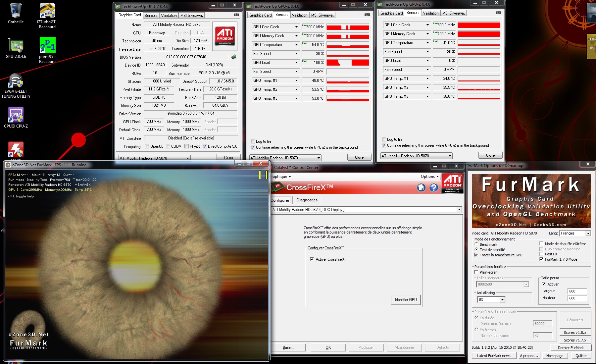This screenshot has height=364, width=596.
Task: Click the FurMark window title icon
Action: click(x=8, y=165)
